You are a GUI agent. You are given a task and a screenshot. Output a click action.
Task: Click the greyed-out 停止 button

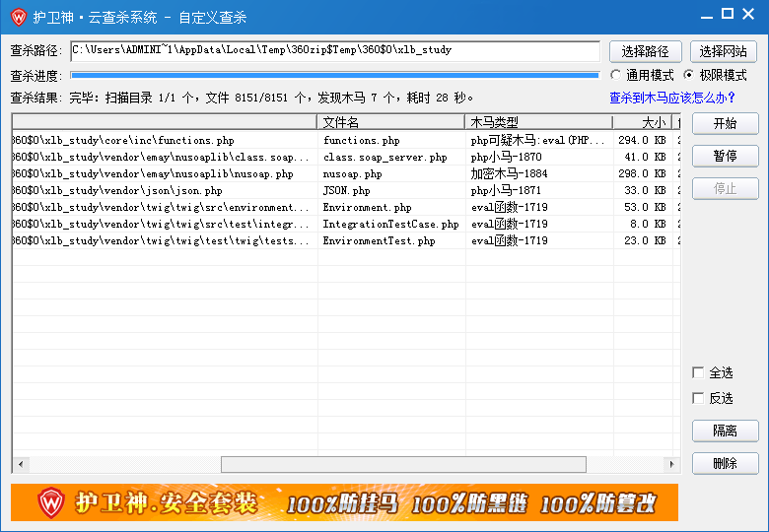pyautogui.click(x=726, y=188)
